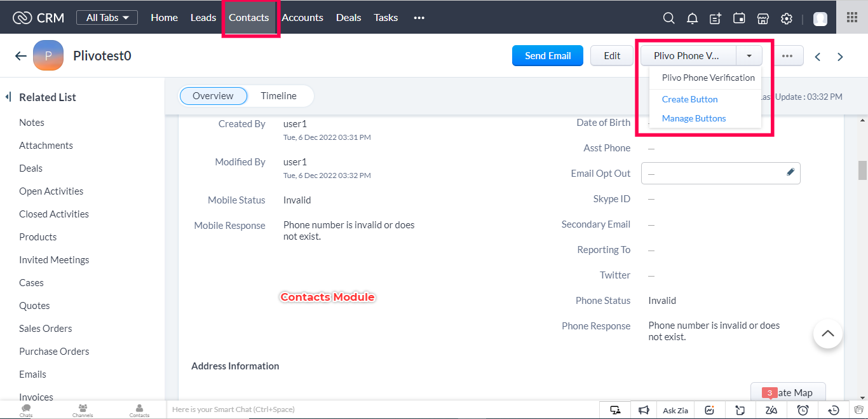Viewport: 868px width, 419px height.
Task: Open the Zia notifications icon
Action: (771, 410)
